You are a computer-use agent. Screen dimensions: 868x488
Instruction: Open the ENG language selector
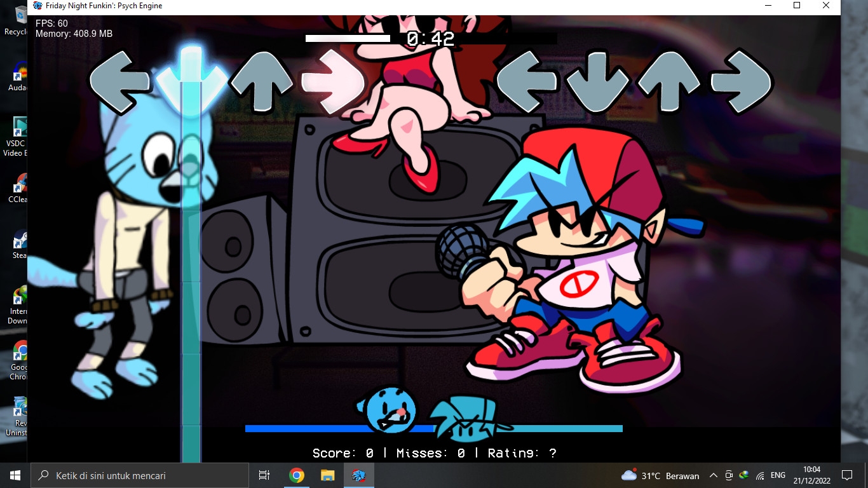coord(778,475)
